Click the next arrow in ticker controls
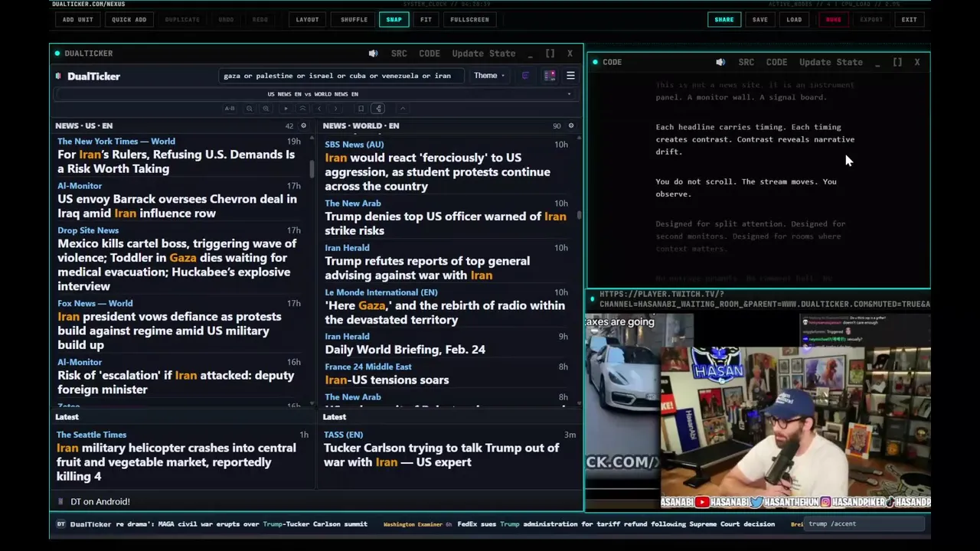This screenshot has height=551, width=980. (335, 109)
